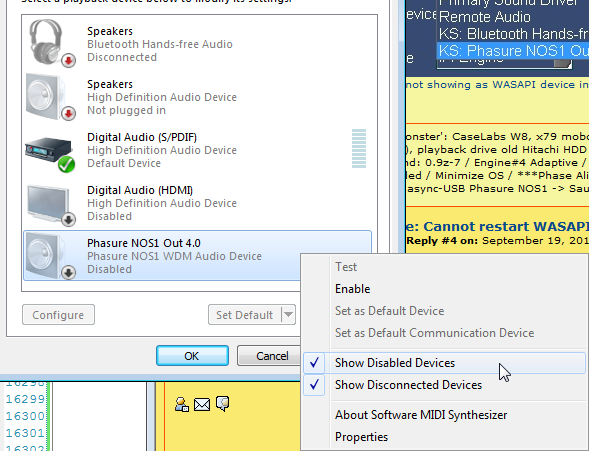This screenshot has height=451, width=589.
Task: Click line number 16301 in the editor
Action: click(x=25, y=433)
